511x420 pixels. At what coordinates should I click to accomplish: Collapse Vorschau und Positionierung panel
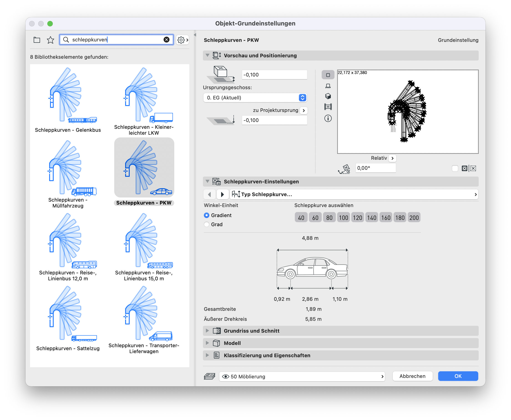click(207, 56)
